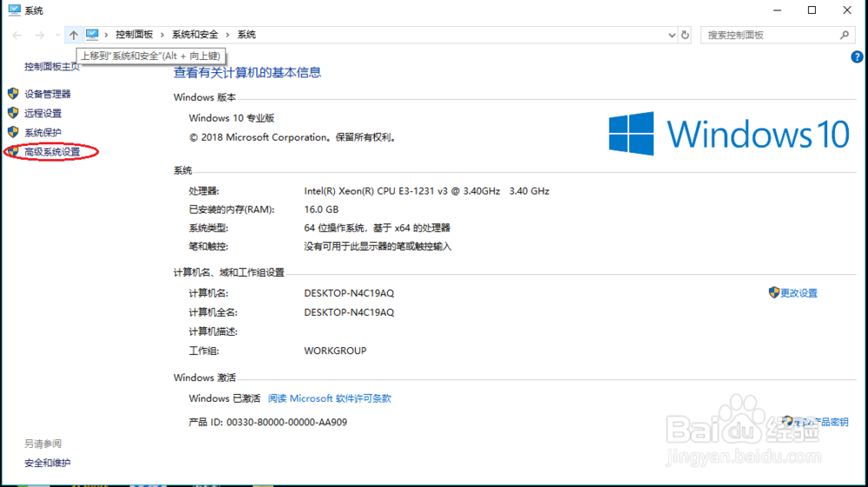Click the shield icon beside 更改设置
The width and height of the screenshot is (868, 487).
click(x=774, y=293)
